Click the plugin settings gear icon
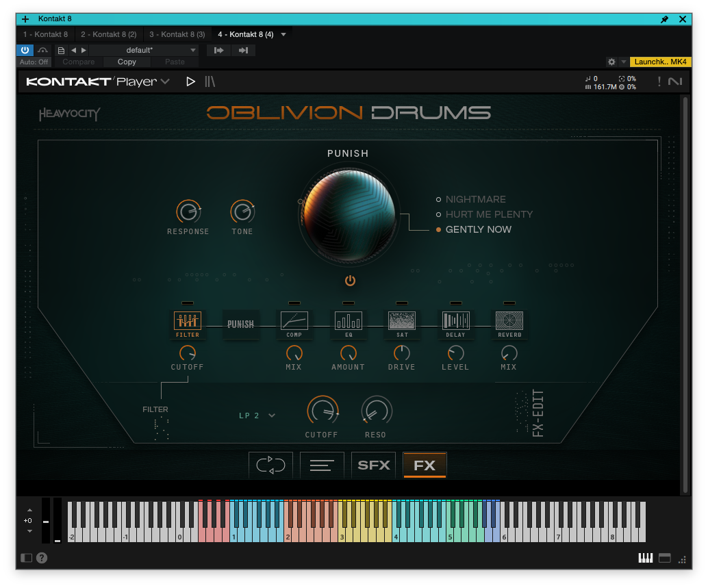The height and width of the screenshot is (588, 708). point(611,62)
